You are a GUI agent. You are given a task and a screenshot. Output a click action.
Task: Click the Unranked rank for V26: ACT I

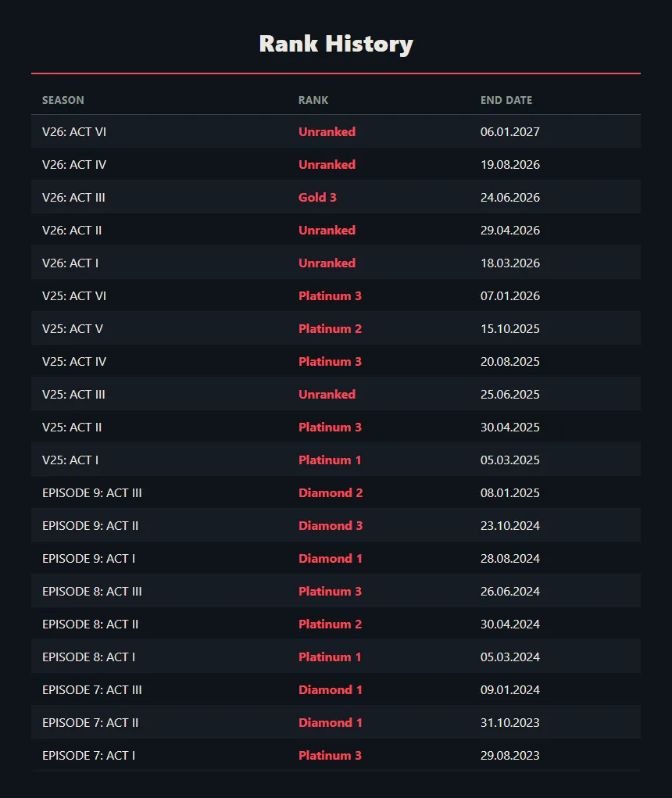tap(327, 263)
